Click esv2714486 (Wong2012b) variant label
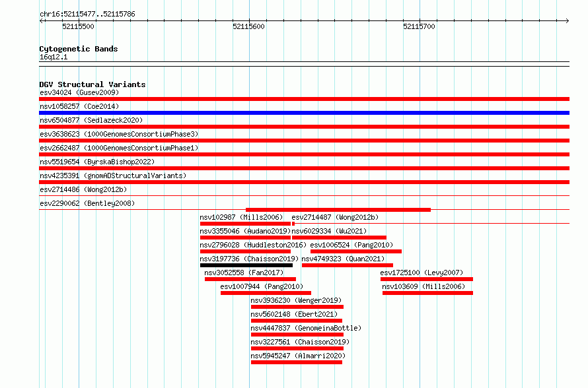Viewport: 588px width, 388px height. [x=83, y=189]
